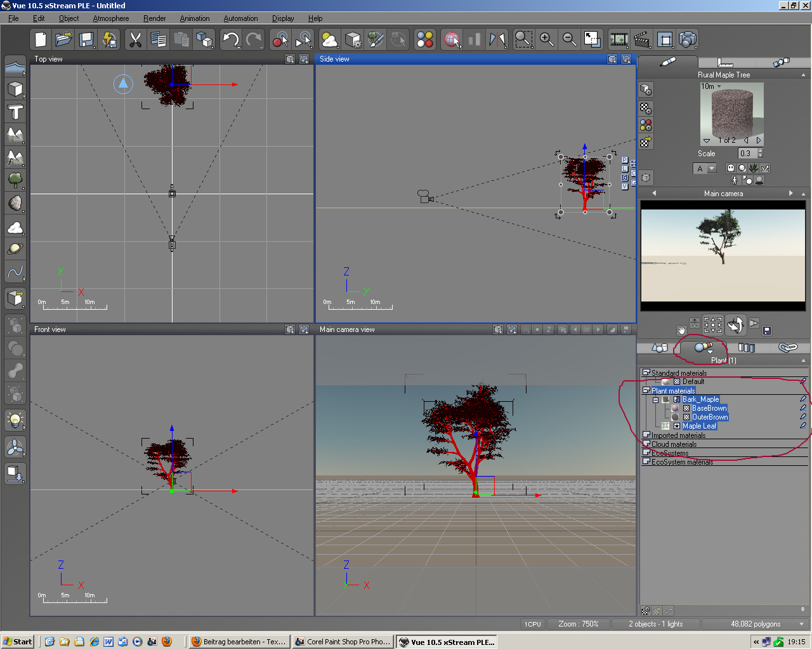Screen dimensions: 812x650
Task: Click the Undo arrow in the toolbar
Action: click(x=230, y=40)
